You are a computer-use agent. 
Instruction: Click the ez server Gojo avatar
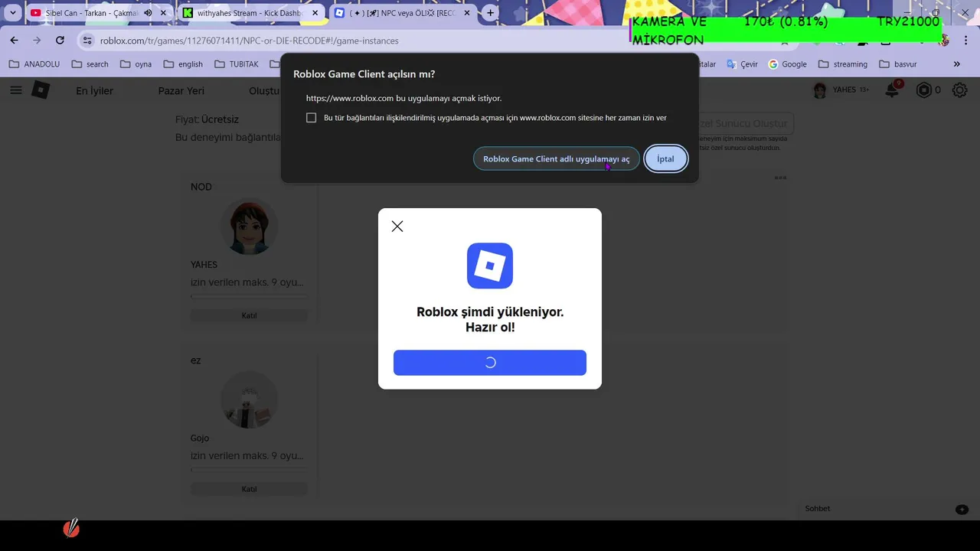249,400
